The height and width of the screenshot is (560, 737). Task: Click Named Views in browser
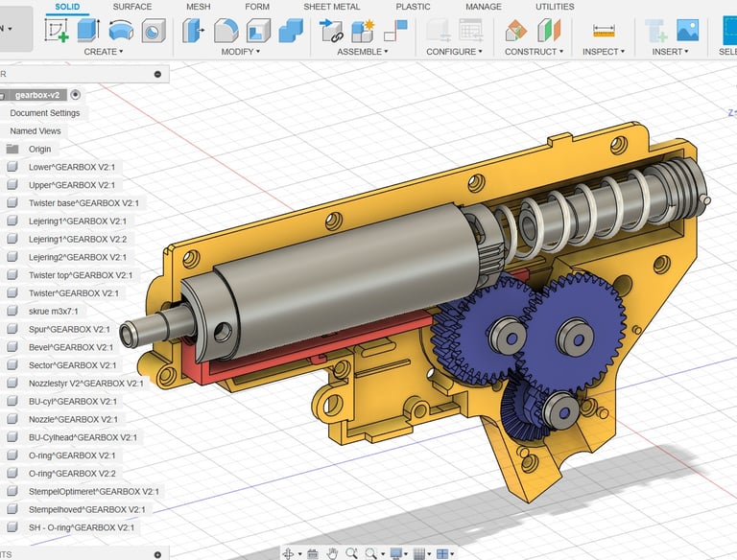[36, 131]
